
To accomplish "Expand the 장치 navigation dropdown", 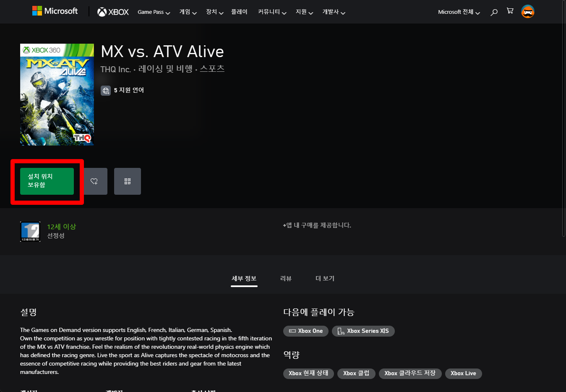I will click(214, 12).
